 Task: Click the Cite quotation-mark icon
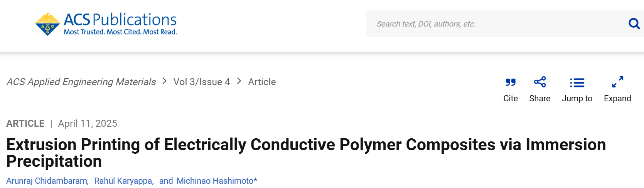[511, 82]
